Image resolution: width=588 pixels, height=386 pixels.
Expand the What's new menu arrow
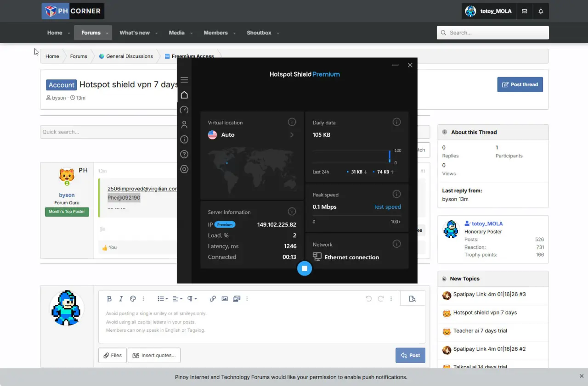pyautogui.click(x=156, y=33)
